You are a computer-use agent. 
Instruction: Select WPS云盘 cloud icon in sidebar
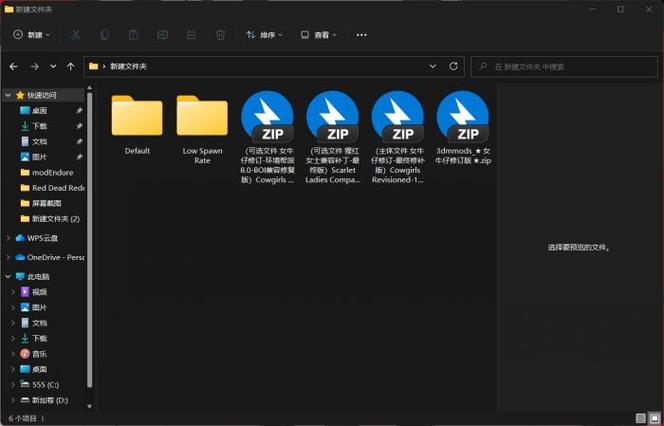point(20,238)
